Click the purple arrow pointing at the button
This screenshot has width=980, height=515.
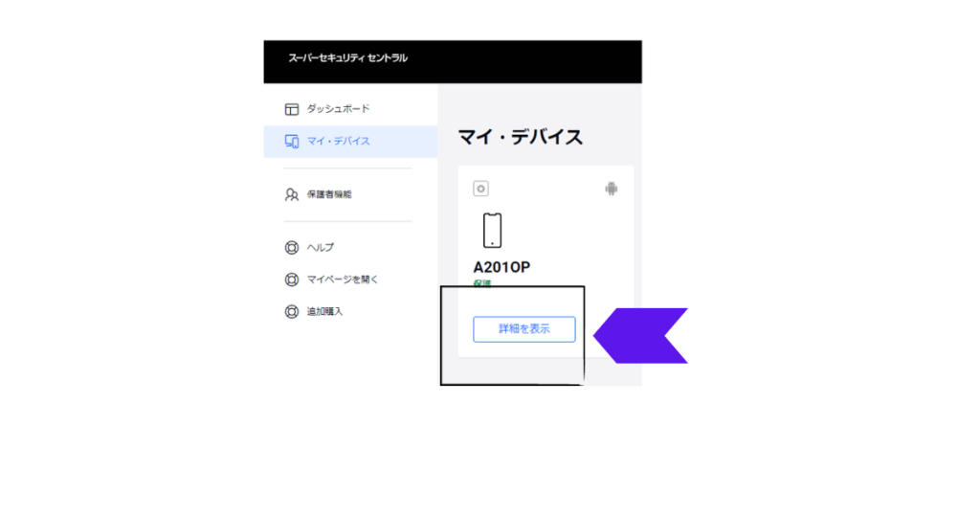pyautogui.click(x=640, y=336)
